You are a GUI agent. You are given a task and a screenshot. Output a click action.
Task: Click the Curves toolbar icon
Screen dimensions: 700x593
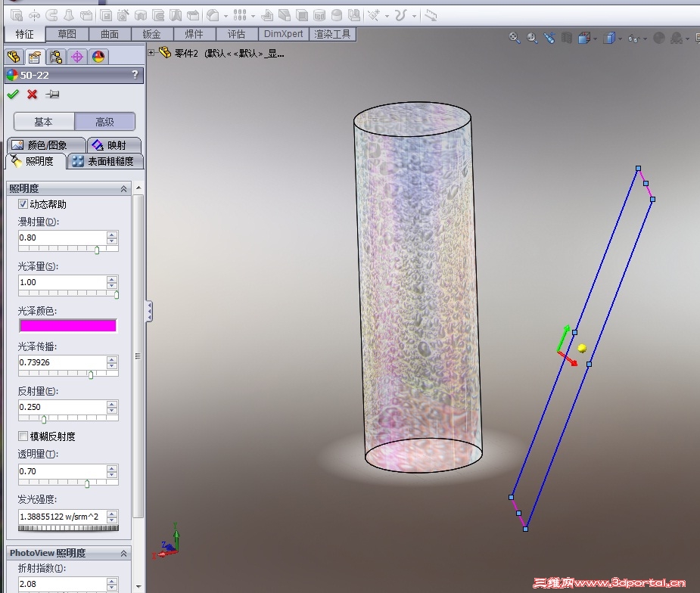coord(400,16)
